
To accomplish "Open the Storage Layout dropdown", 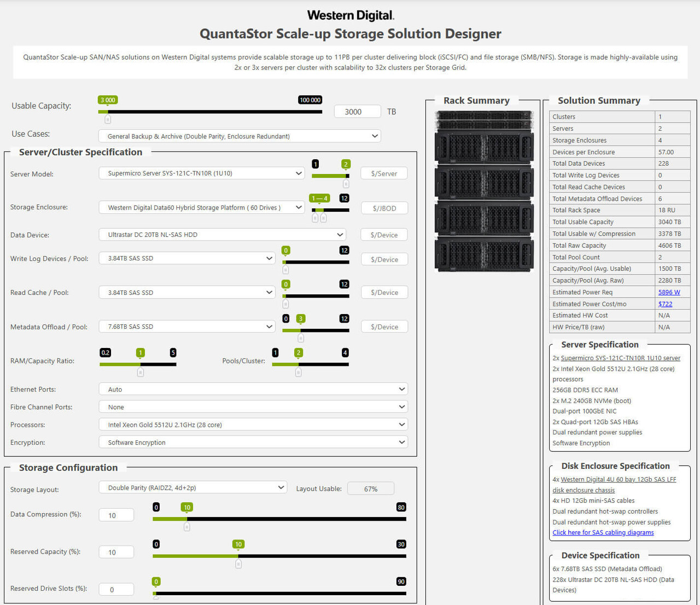I will point(192,487).
